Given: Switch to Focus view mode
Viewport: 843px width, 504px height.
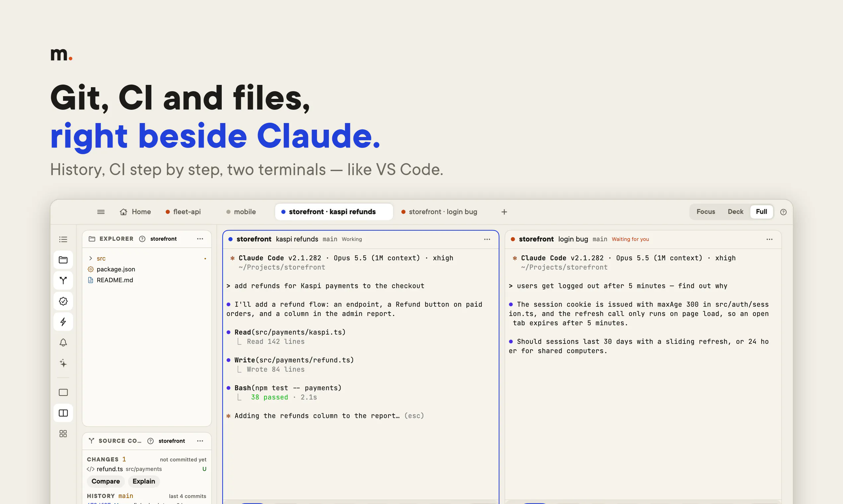Looking at the screenshot, I should pos(706,212).
